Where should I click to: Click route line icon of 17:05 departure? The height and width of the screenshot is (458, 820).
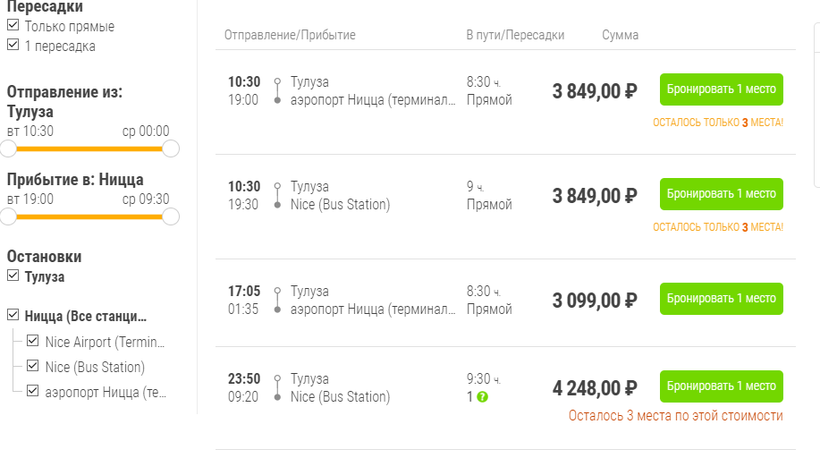278,300
